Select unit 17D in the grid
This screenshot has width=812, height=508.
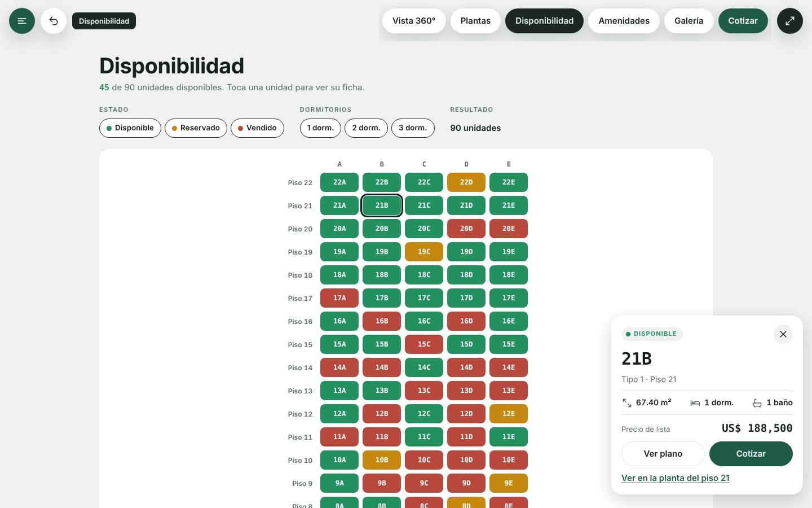(466, 298)
